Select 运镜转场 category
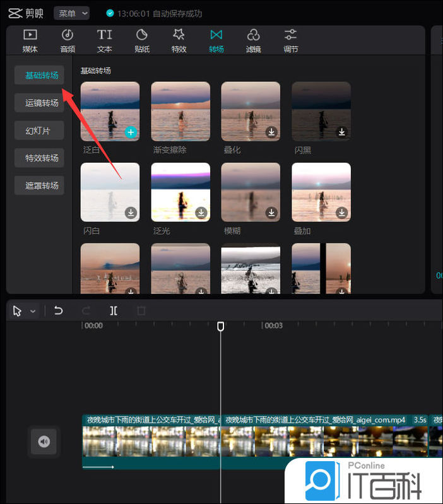The width and height of the screenshot is (443, 504). (x=39, y=103)
